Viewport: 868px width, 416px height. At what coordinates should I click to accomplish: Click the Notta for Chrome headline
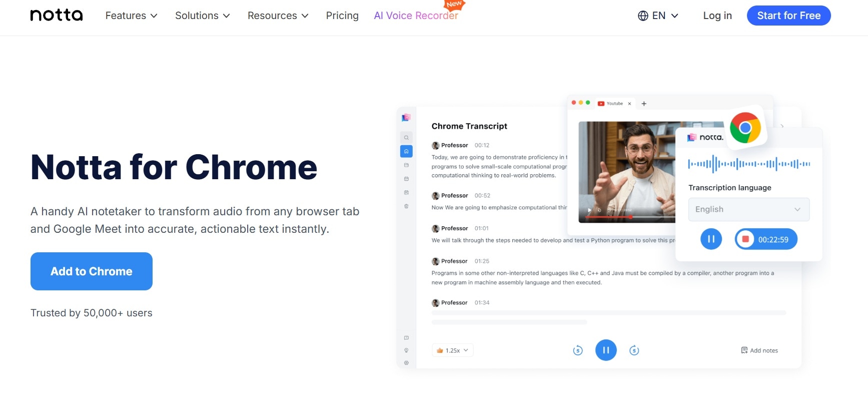(x=174, y=167)
